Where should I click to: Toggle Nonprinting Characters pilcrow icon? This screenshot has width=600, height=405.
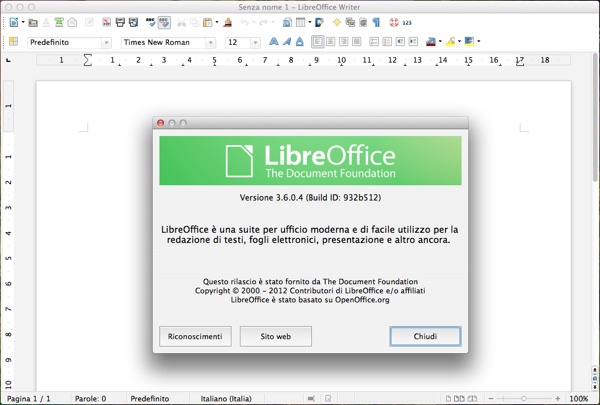[x=377, y=23]
